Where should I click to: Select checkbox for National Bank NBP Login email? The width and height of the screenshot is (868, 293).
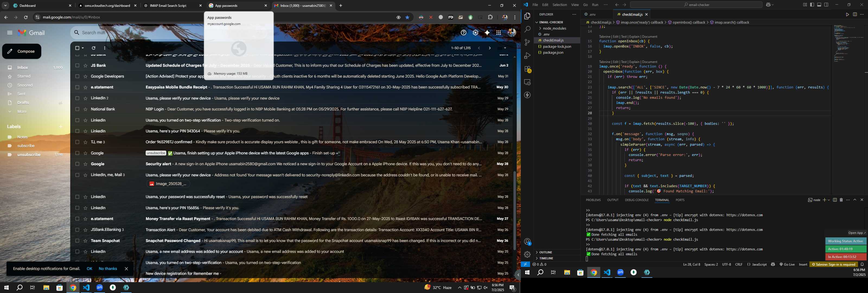point(77,109)
